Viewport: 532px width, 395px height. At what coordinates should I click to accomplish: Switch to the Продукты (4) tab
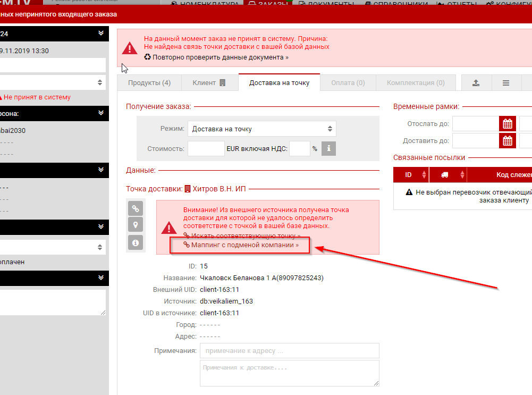coord(149,83)
